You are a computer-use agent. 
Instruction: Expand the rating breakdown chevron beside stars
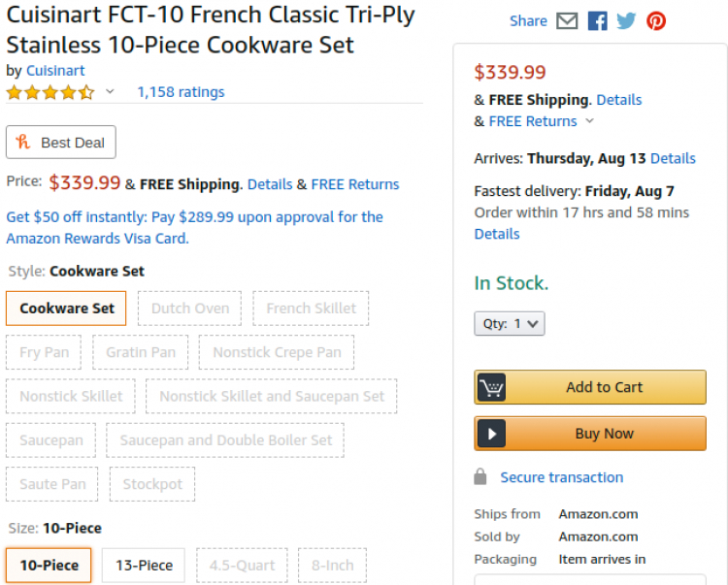click(x=110, y=91)
